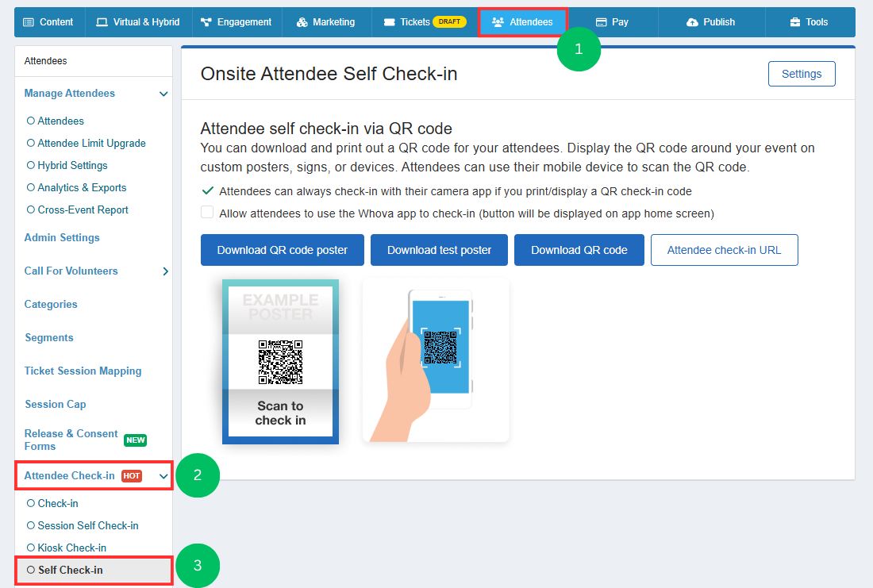
Task: Open Ticket Session Mapping menu item
Action: tap(83, 371)
